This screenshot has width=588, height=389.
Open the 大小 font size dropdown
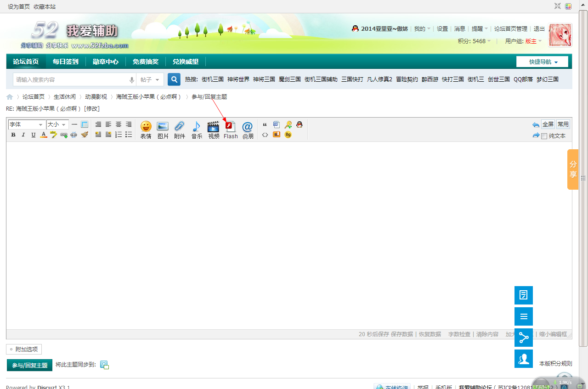57,124
